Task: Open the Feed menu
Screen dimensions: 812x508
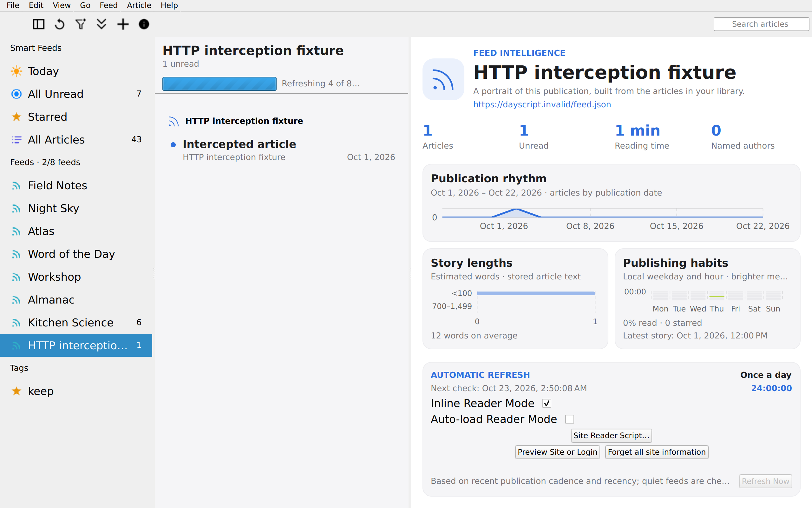Action: (x=109, y=5)
